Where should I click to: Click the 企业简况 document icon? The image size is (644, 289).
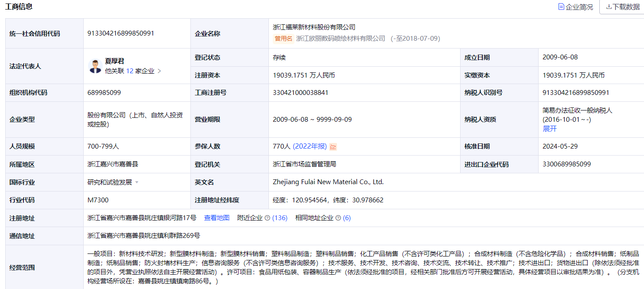(561, 7)
